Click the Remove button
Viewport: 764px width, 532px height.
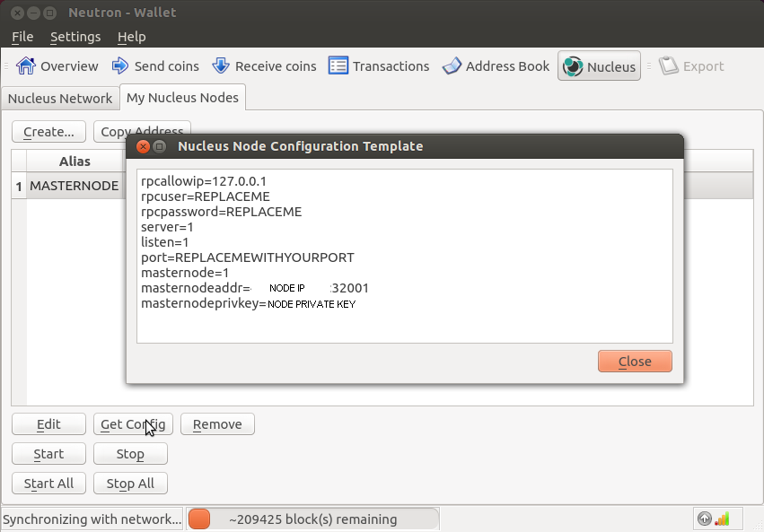click(217, 424)
